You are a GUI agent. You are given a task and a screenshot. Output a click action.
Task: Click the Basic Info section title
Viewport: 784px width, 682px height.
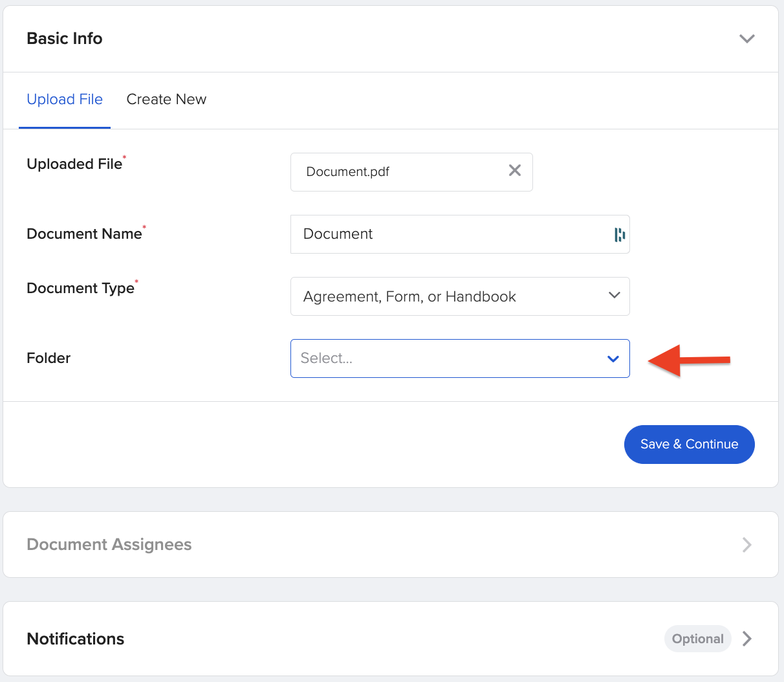[64, 38]
